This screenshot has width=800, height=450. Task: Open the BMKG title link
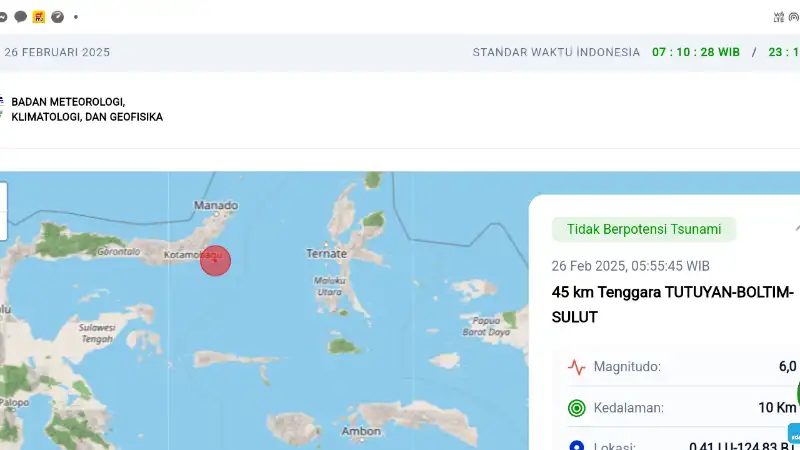pyautogui.click(x=87, y=110)
